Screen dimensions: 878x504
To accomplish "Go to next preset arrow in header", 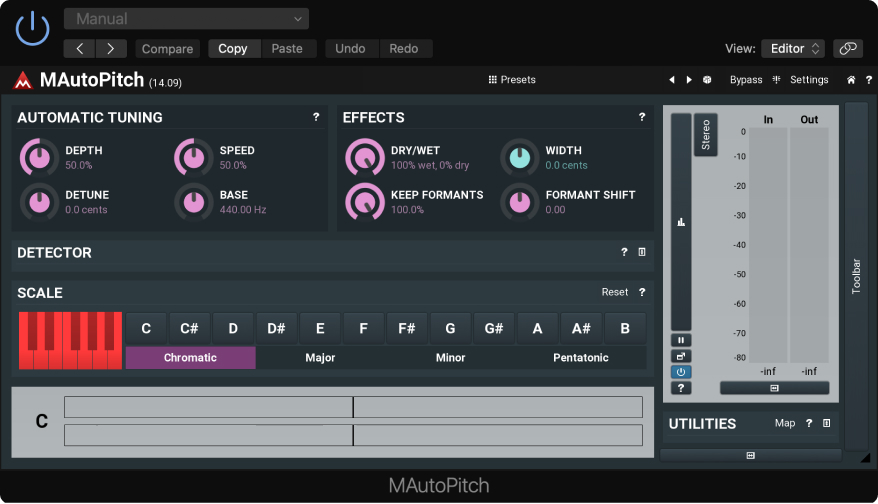I will [111, 49].
